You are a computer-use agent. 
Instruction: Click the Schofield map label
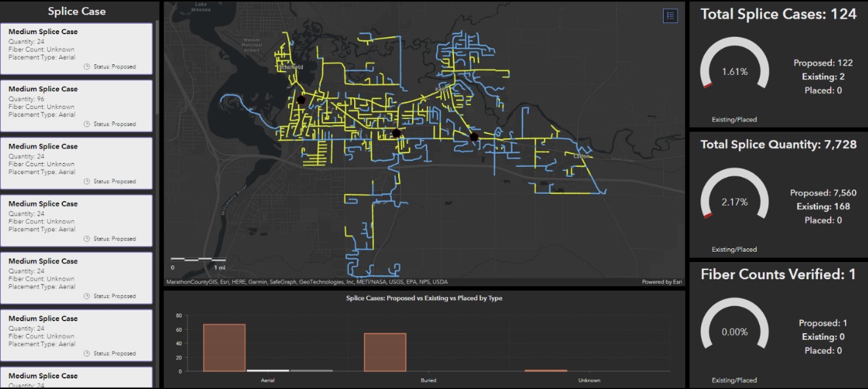[x=290, y=66]
